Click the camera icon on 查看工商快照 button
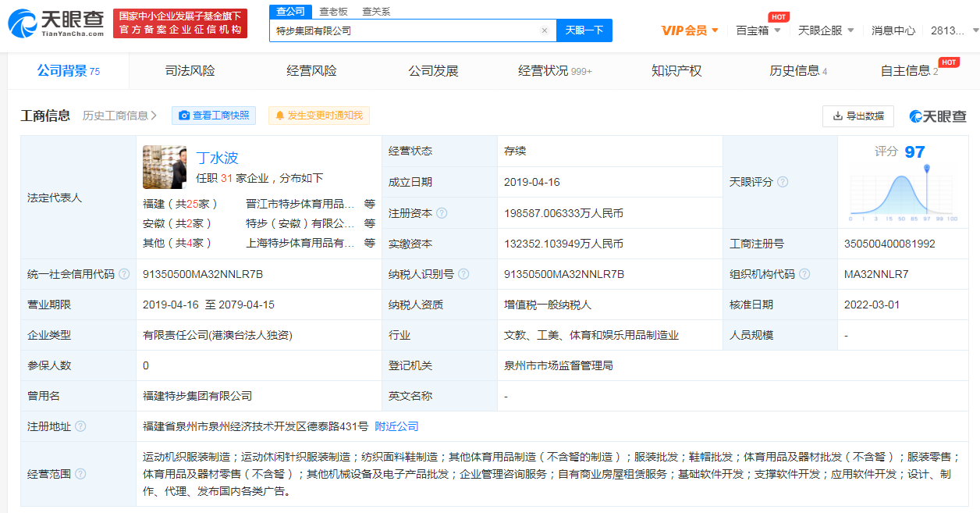The image size is (980, 513). click(x=183, y=115)
